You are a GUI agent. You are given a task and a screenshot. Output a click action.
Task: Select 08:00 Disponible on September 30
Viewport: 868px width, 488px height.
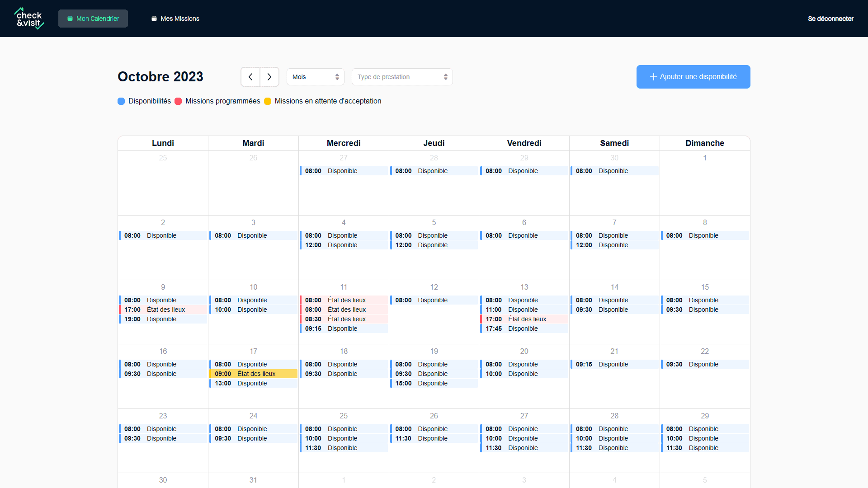pyautogui.click(x=614, y=171)
